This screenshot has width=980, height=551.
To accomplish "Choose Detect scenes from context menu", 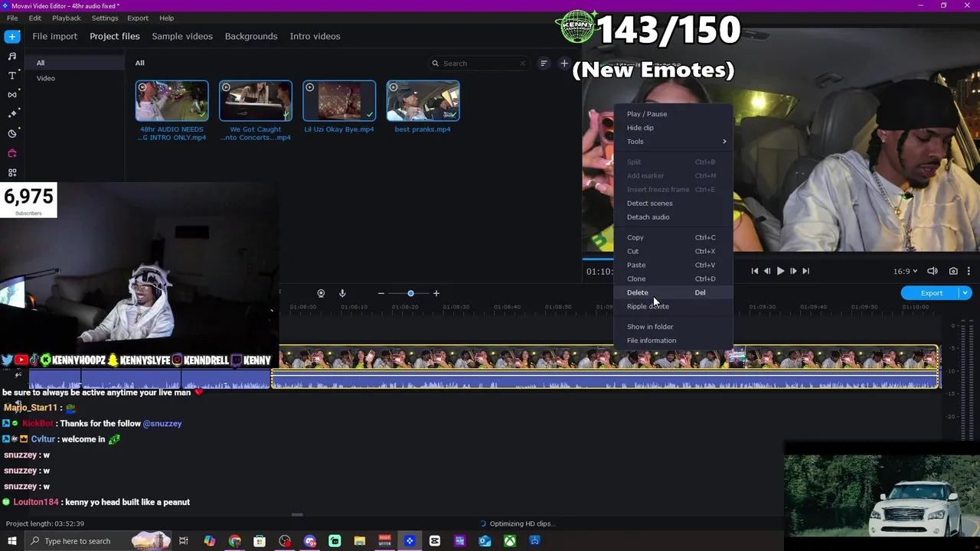I will (x=675, y=203).
